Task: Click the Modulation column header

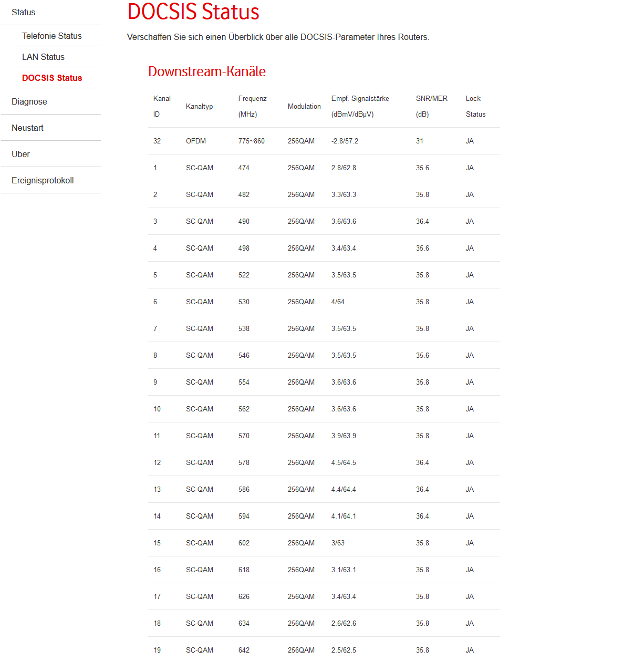Action: tap(304, 106)
